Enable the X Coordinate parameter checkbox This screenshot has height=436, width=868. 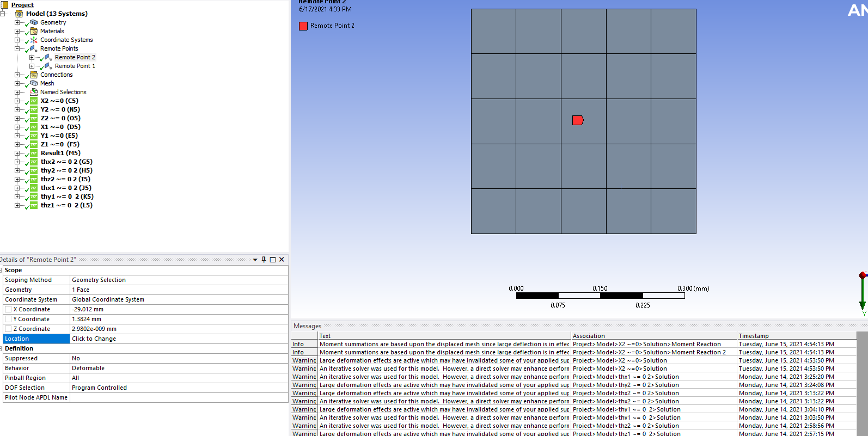tap(8, 309)
